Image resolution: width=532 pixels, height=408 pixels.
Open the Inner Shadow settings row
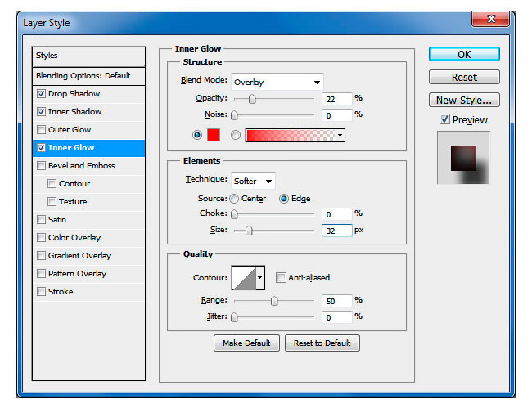point(88,112)
